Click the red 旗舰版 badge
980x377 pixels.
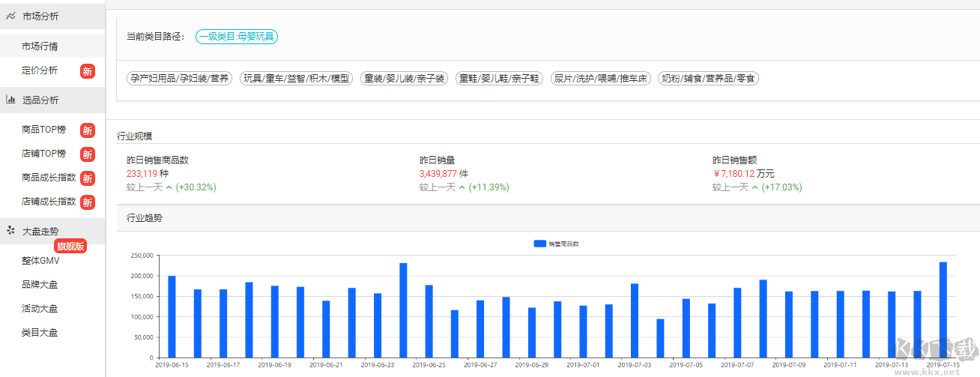point(70,246)
